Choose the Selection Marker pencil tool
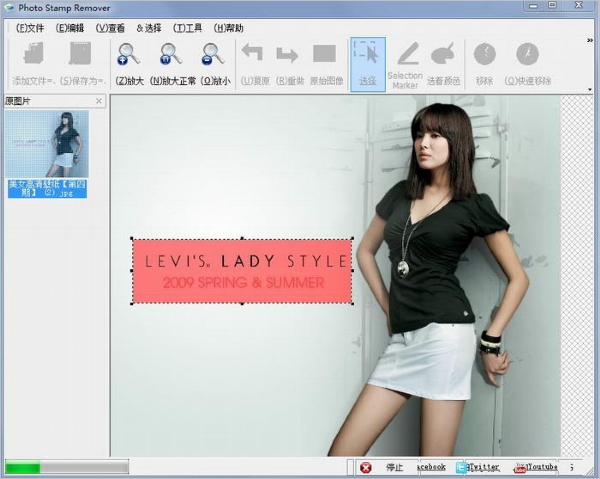Screen dimensions: 600x479 click(x=408, y=54)
